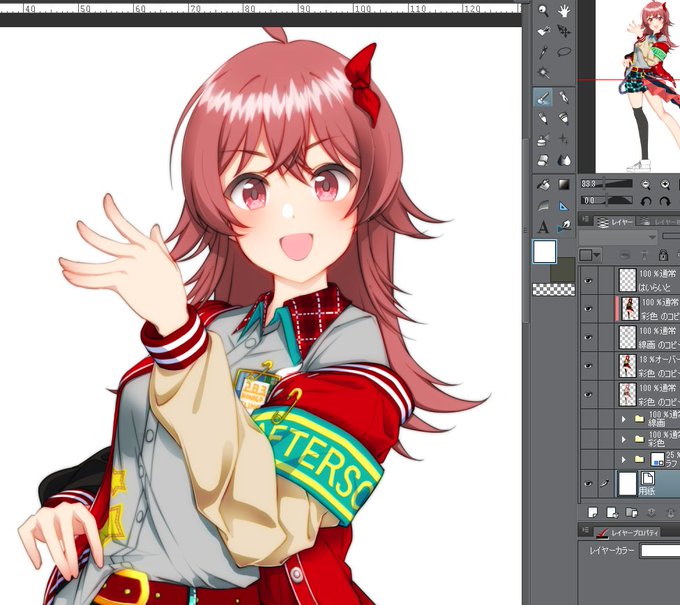Screen dimensions: 680x605
Task: Open the Layer panel menu icon
Action: (x=585, y=221)
